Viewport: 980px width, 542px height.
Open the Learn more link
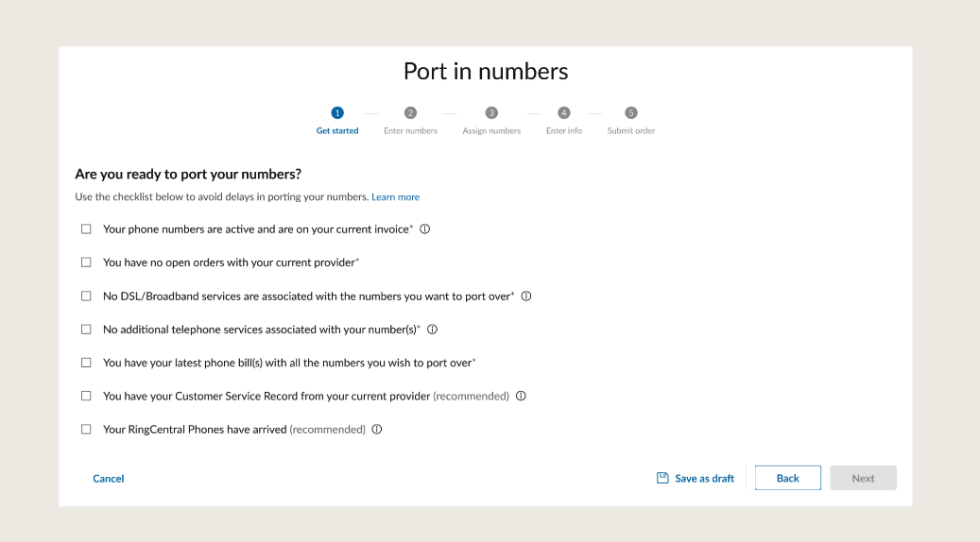(395, 197)
